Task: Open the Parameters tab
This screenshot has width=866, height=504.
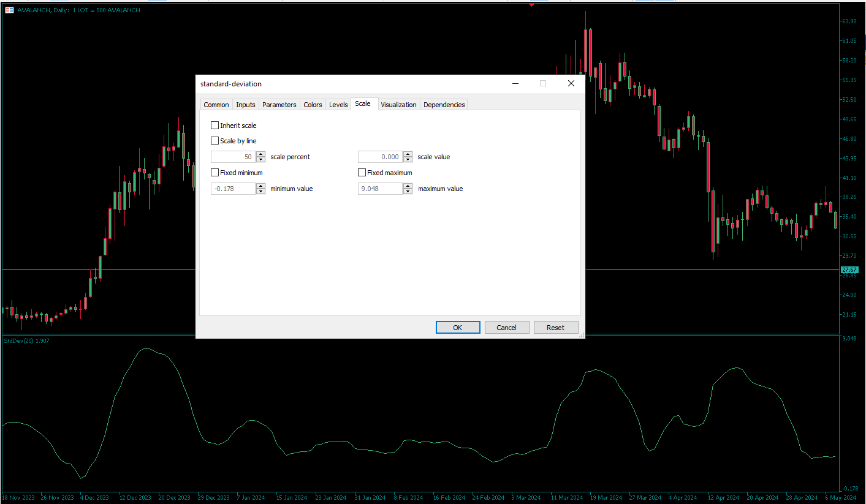Action: click(x=279, y=105)
